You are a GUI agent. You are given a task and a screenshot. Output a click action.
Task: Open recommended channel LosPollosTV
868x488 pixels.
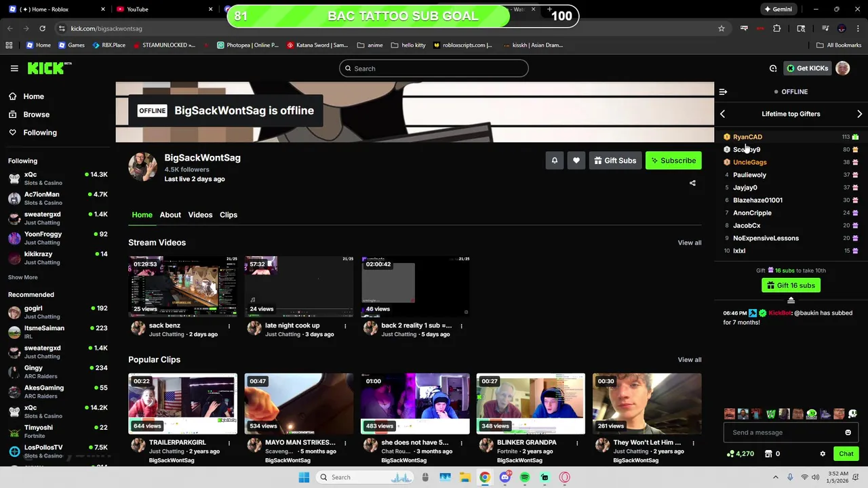(x=58, y=451)
